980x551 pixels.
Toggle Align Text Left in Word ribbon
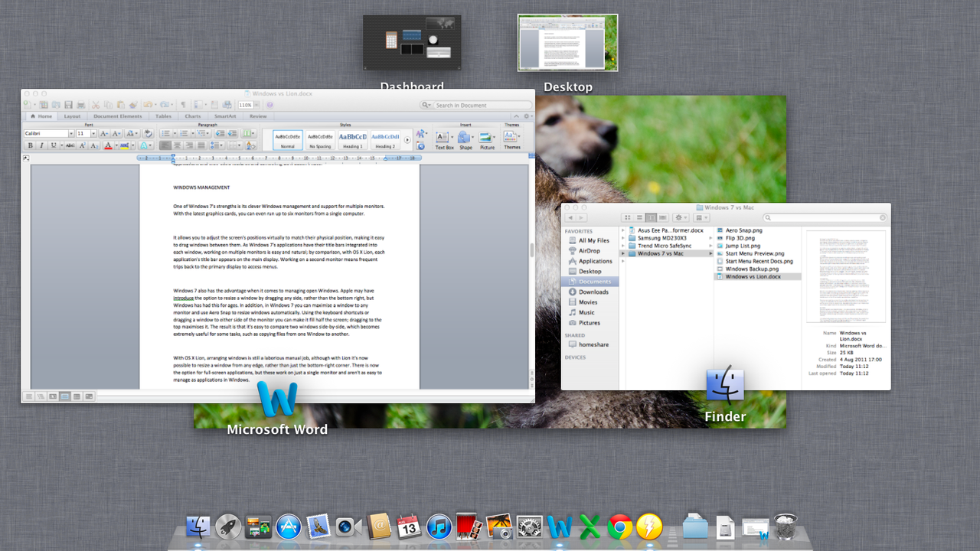tap(165, 145)
